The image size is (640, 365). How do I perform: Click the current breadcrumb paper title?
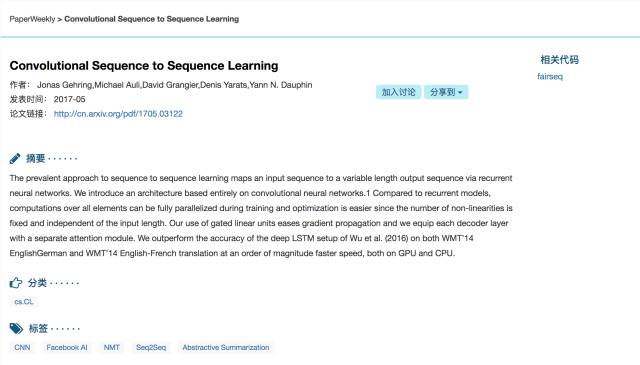151,19
